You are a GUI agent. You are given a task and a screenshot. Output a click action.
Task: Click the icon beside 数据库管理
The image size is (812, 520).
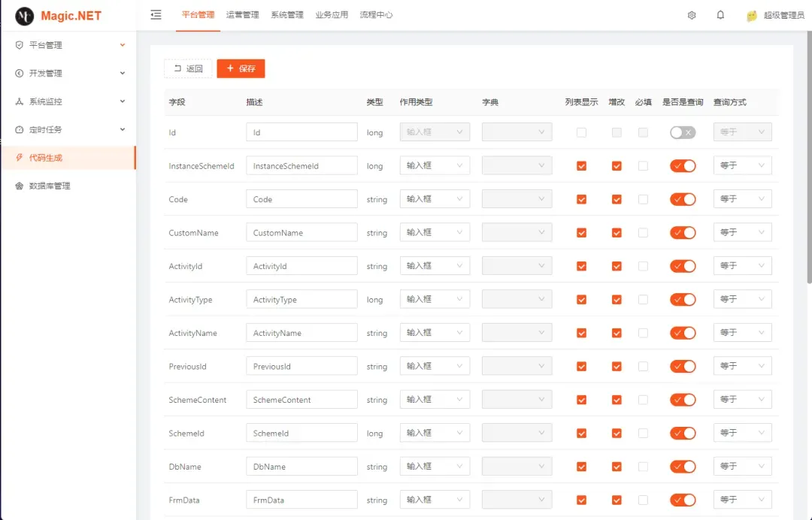coord(19,186)
